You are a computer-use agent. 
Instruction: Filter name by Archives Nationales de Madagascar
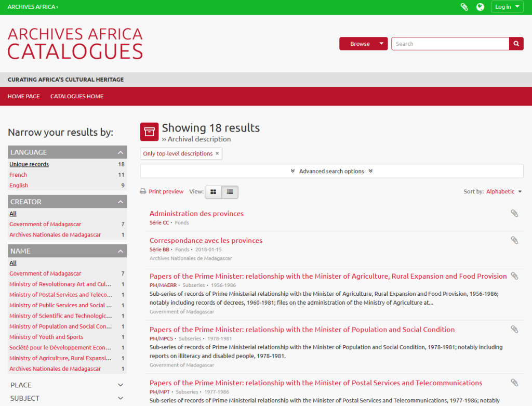click(55, 369)
